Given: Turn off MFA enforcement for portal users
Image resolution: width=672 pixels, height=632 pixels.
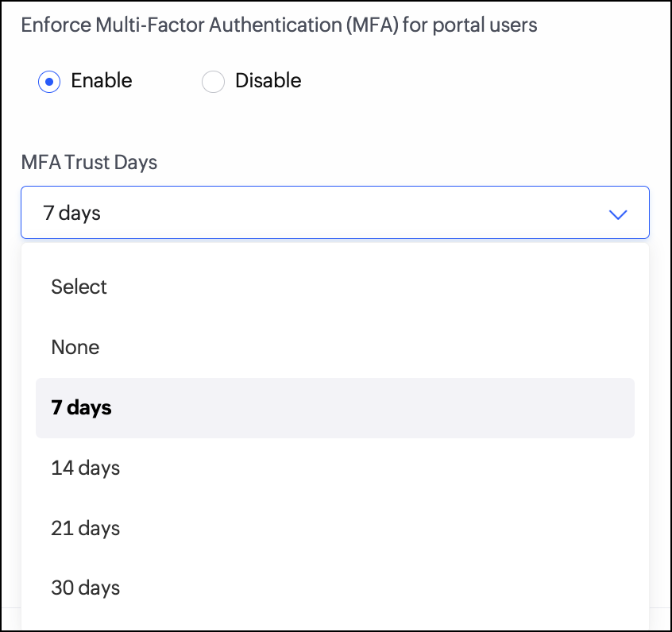Looking at the screenshot, I should (213, 82).
